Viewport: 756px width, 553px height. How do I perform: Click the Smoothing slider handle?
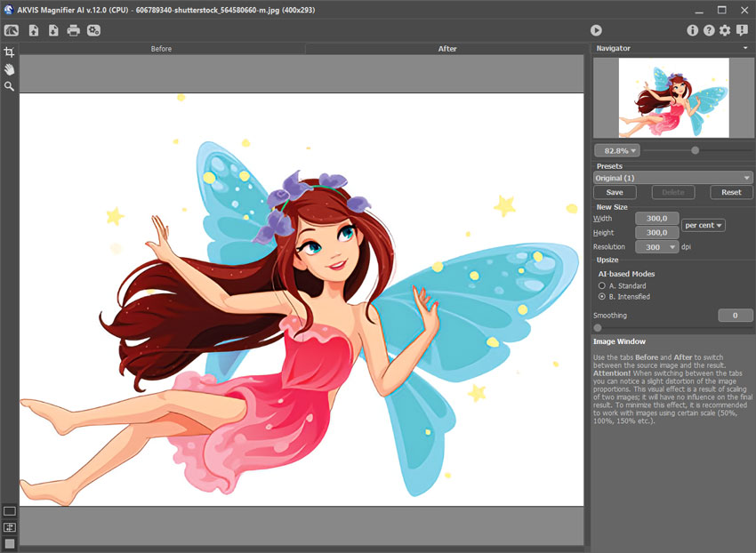598,328
